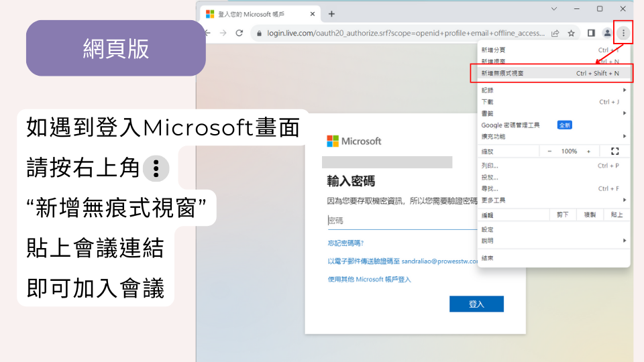Close the Microsoft login tab
This screenshot has height=362, width=644.
click(312, 14)
